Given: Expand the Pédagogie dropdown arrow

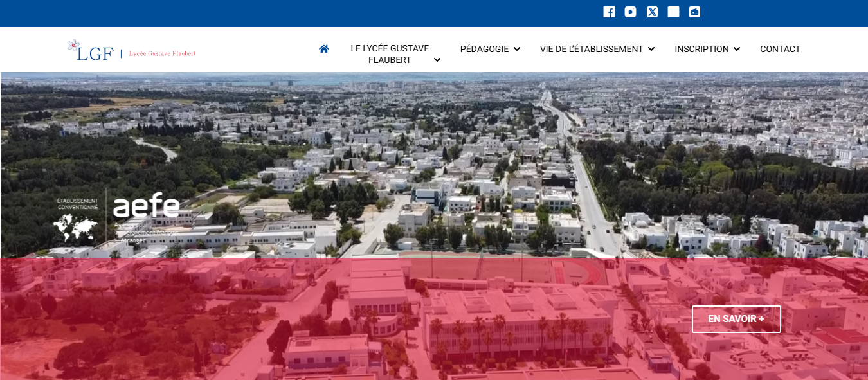Looking at the screenshot, I should [x=517, y=49].
